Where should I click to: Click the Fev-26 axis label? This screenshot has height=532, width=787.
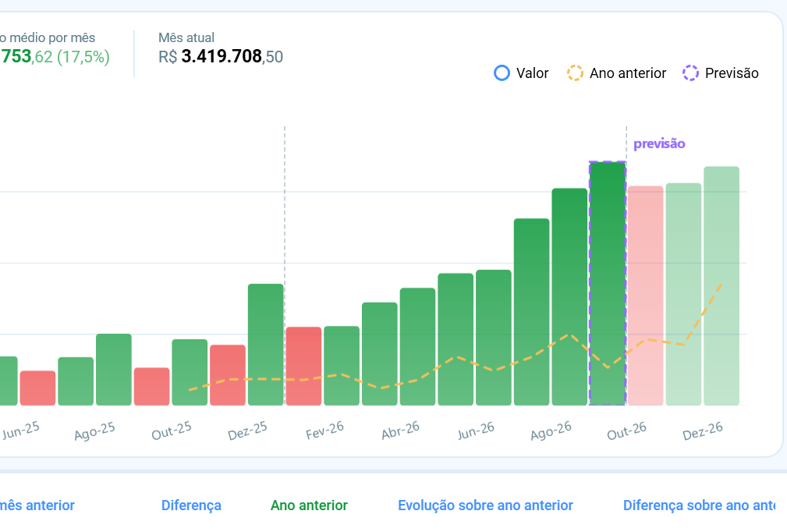[x=324, y=430]
